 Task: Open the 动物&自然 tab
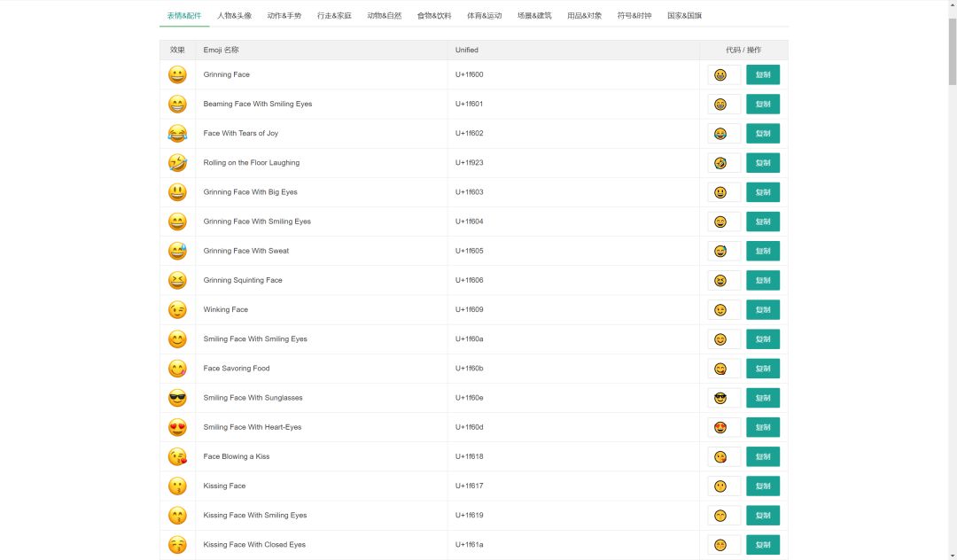pos(385,16)
